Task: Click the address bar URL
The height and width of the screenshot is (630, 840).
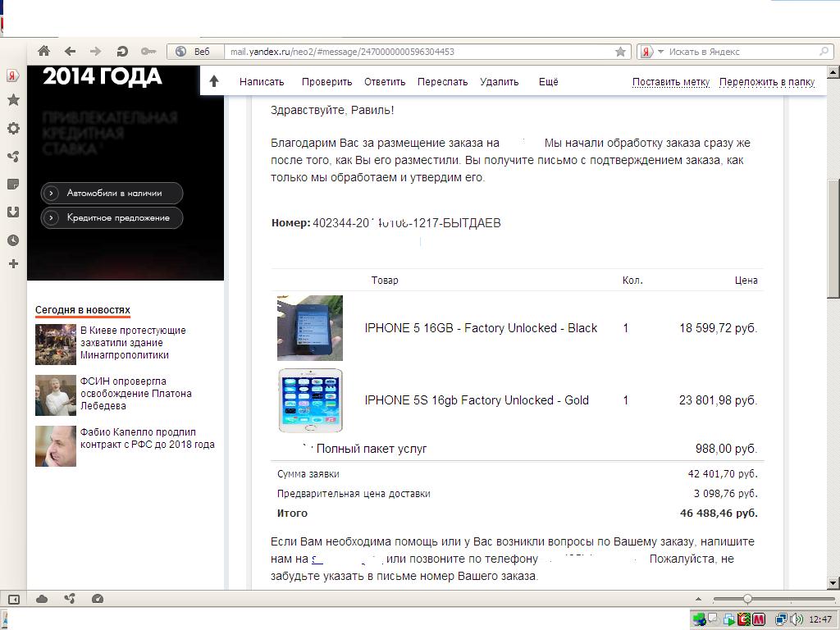Action: tap(342, 52)
